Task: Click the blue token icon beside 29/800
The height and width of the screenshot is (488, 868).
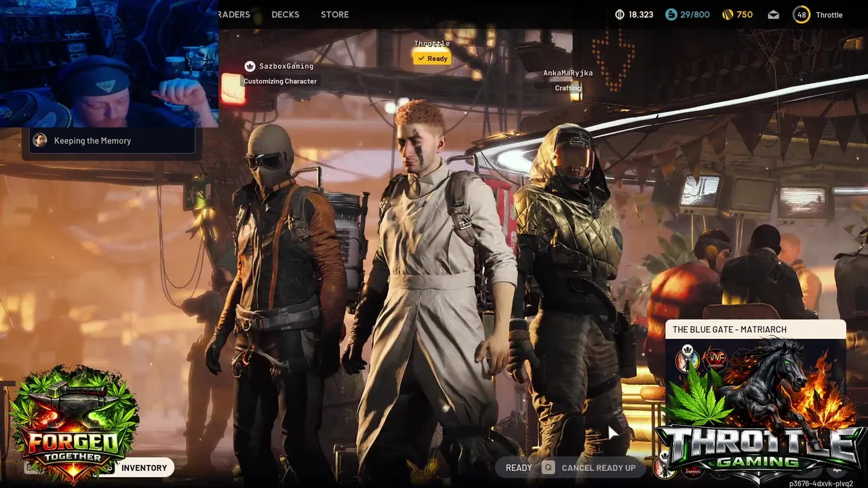Action: 671,14
